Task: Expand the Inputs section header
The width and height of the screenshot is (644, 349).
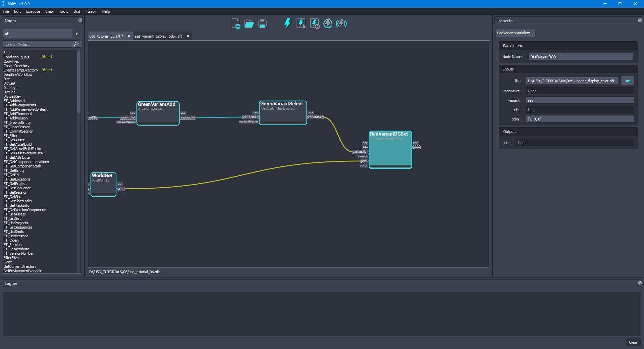Action: (x=508, y=69)
